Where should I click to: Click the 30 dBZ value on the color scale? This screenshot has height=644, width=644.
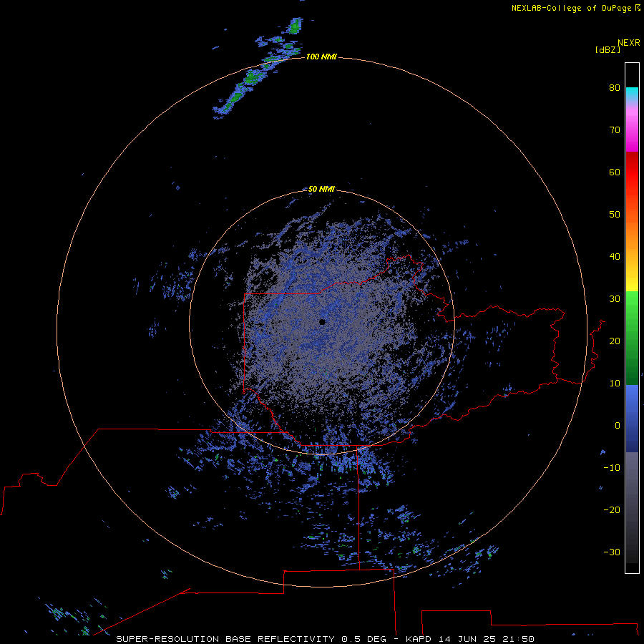click(615, 298)
